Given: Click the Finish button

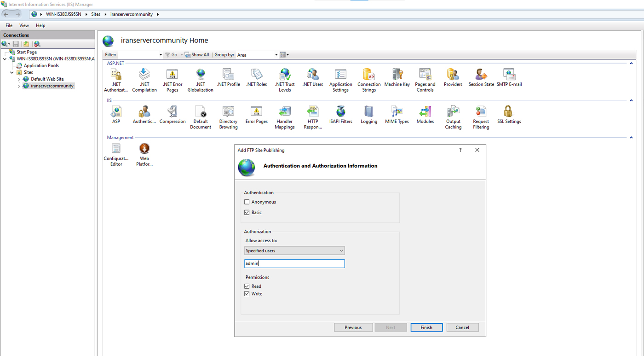Looking at the screenshot, I should pos(426,327).
